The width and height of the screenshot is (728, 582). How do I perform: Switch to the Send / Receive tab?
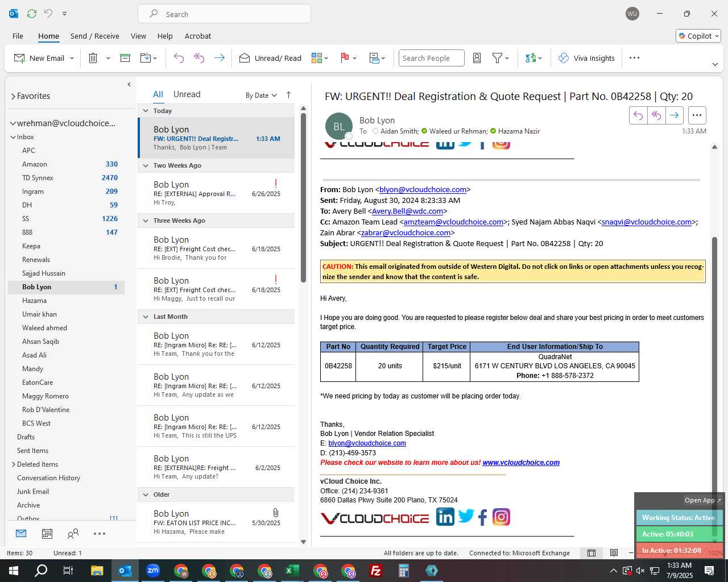(95, 36)
